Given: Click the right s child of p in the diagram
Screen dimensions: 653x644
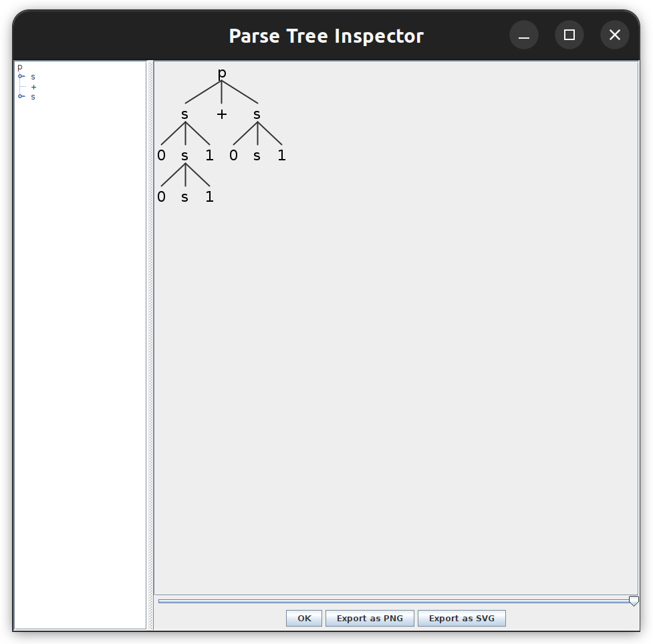Looking at the screenshot, I should 257,114.
